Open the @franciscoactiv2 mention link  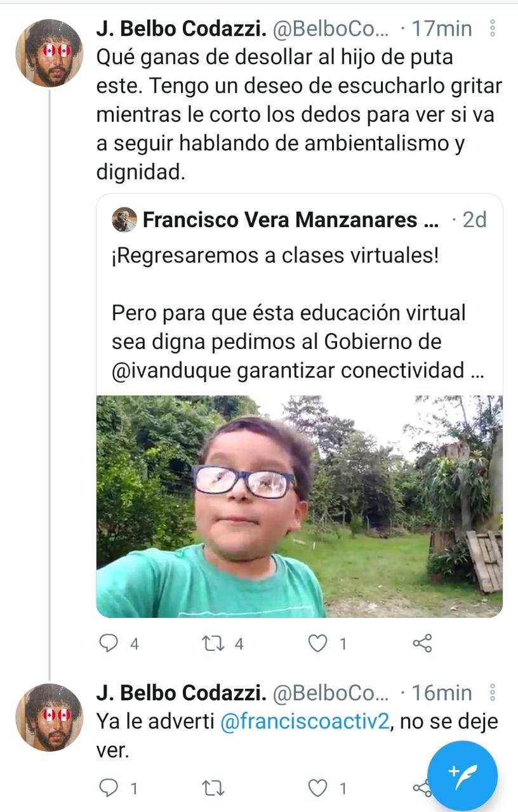304,722
